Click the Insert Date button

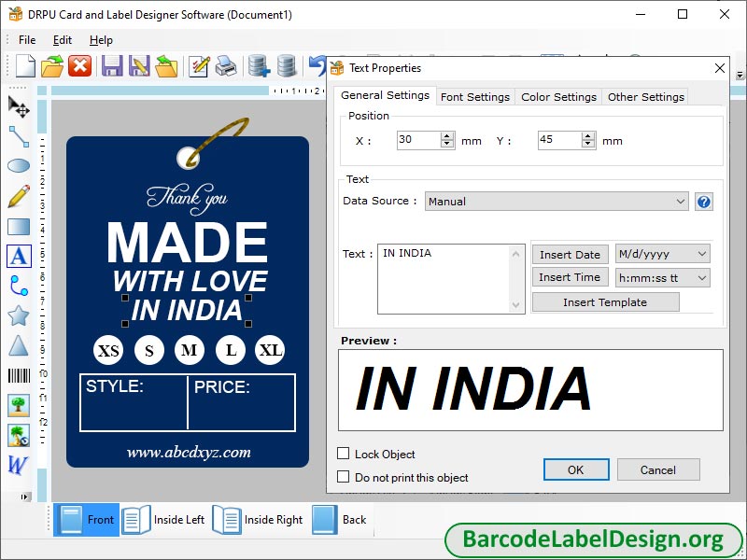(570, 254)
